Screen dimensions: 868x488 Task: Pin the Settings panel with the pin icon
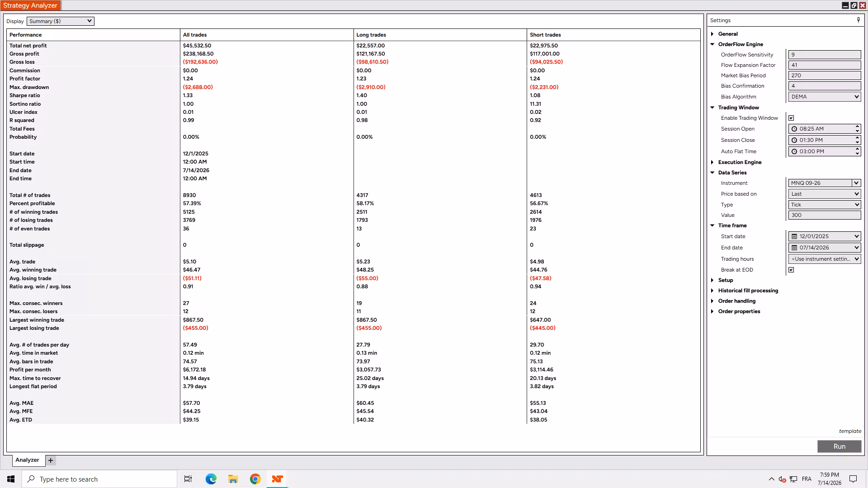pos(858,20)
